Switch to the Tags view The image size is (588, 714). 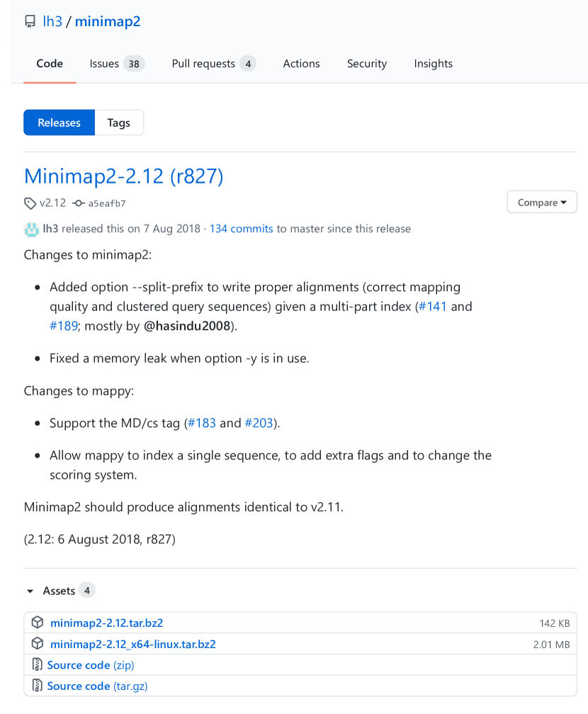pos(119,123)
